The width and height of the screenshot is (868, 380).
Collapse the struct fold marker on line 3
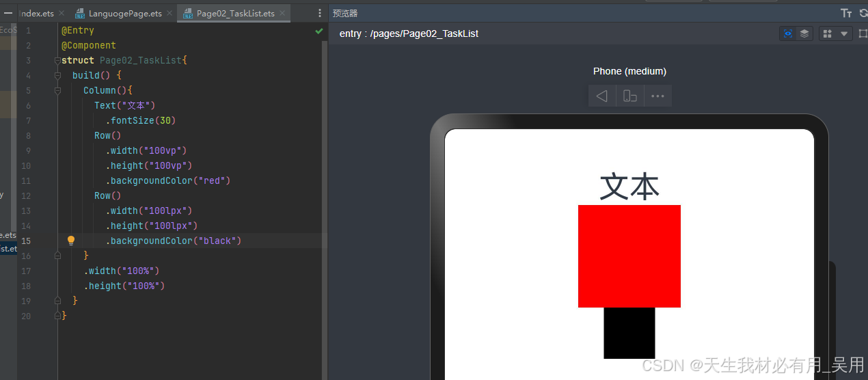coord(58,61)
